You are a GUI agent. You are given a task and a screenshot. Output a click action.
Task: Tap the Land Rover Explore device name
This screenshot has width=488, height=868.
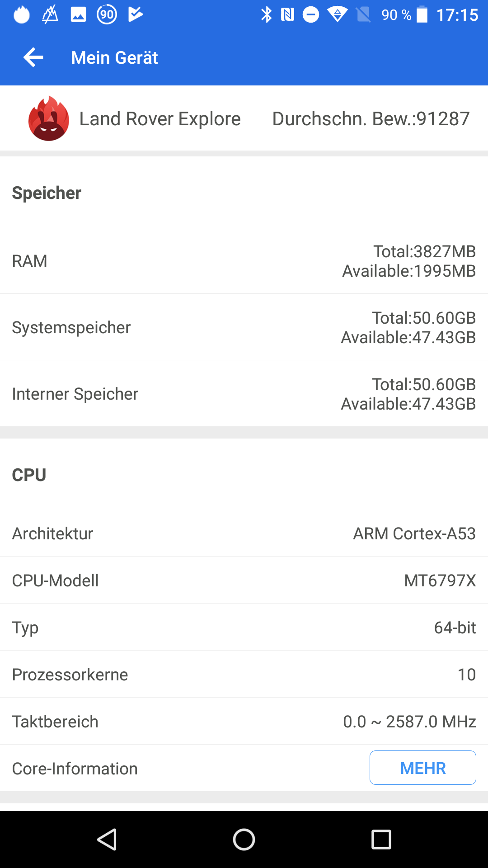(x=160, y=119)
